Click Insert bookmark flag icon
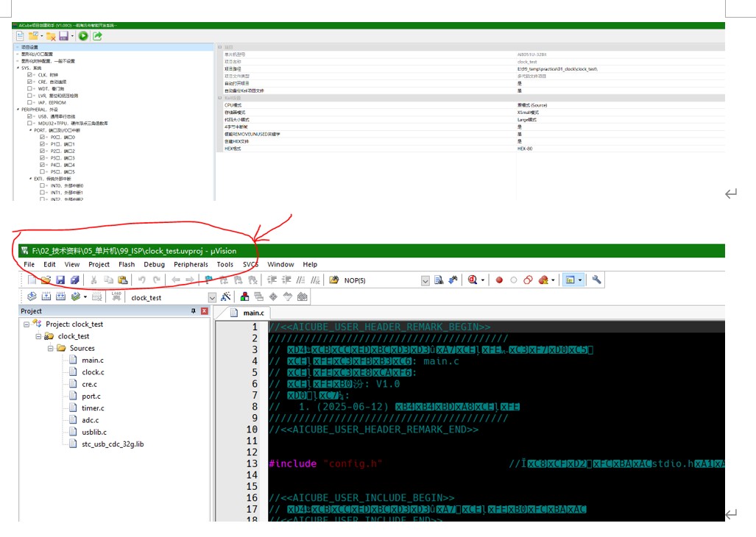The image size is (756, 537). tap(208, 280)
